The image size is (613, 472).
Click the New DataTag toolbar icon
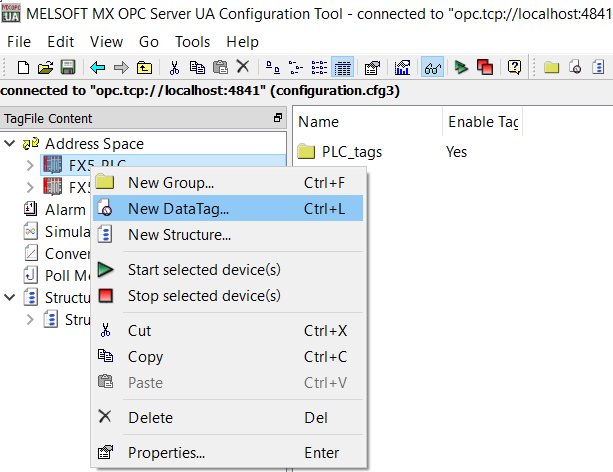[x=575, y=68]
